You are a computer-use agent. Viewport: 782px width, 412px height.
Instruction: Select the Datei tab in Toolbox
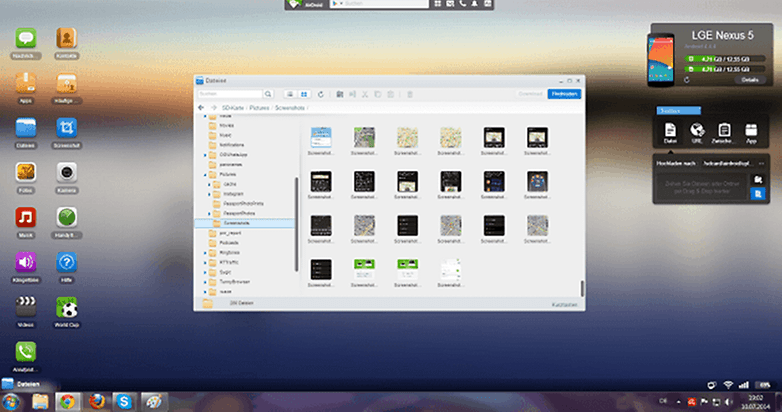pyautogui.click(x=670, y=133)
